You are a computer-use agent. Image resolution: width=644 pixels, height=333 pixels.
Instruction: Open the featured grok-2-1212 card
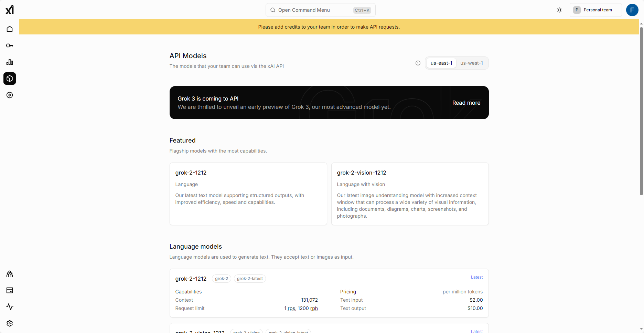click(248, 194)
